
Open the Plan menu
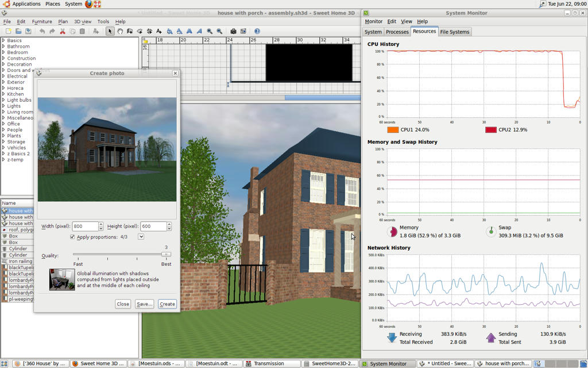(63, 21)
